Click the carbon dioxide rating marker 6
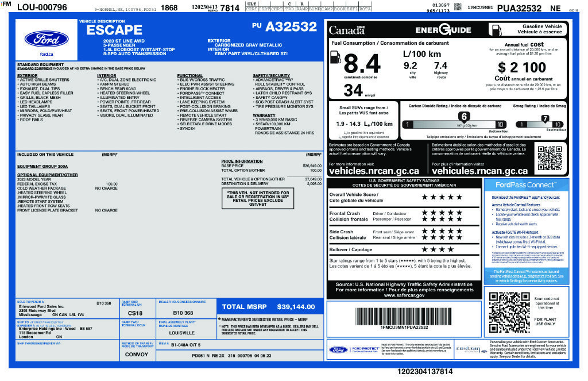This screenshot has width=588, height=381. click(464, 116)
